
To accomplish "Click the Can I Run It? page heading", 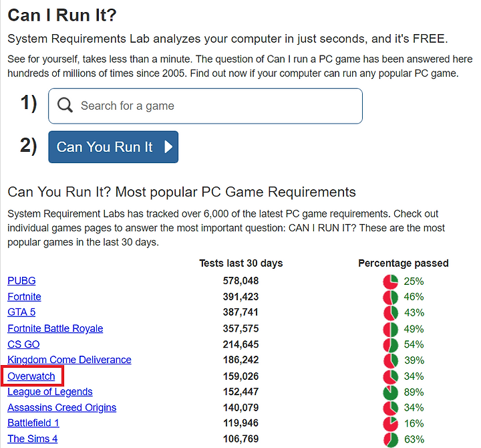I will 62,15.
